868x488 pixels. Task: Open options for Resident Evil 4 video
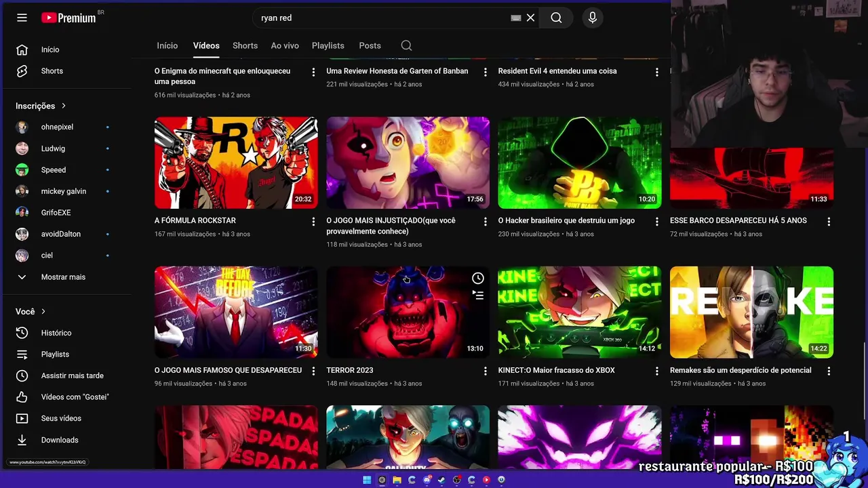pos(656,71)
